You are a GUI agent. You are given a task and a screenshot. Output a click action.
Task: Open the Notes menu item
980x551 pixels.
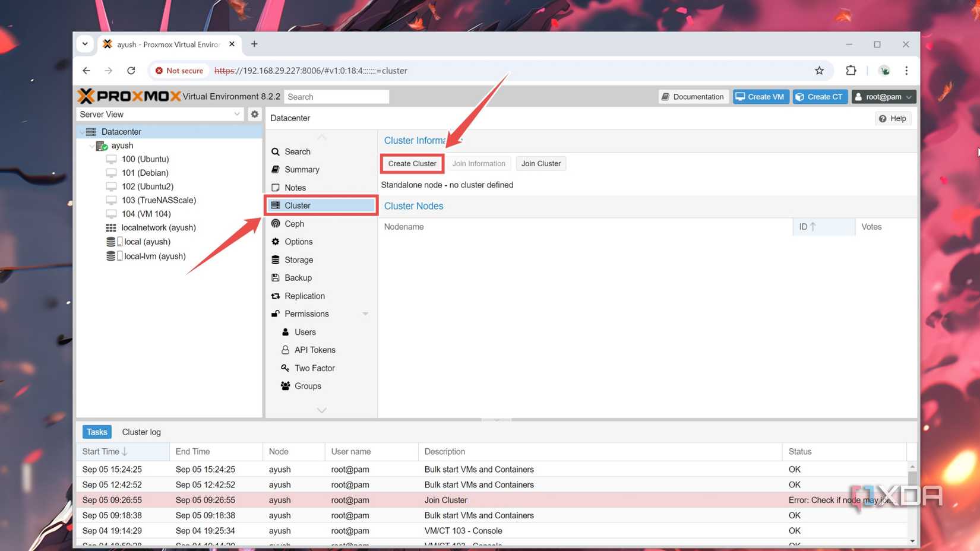point(321,188)
